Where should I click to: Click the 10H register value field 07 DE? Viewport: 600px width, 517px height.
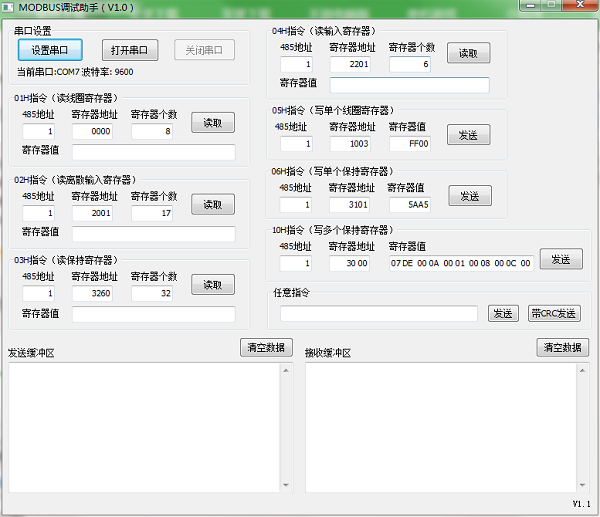(x=461, y=263)
